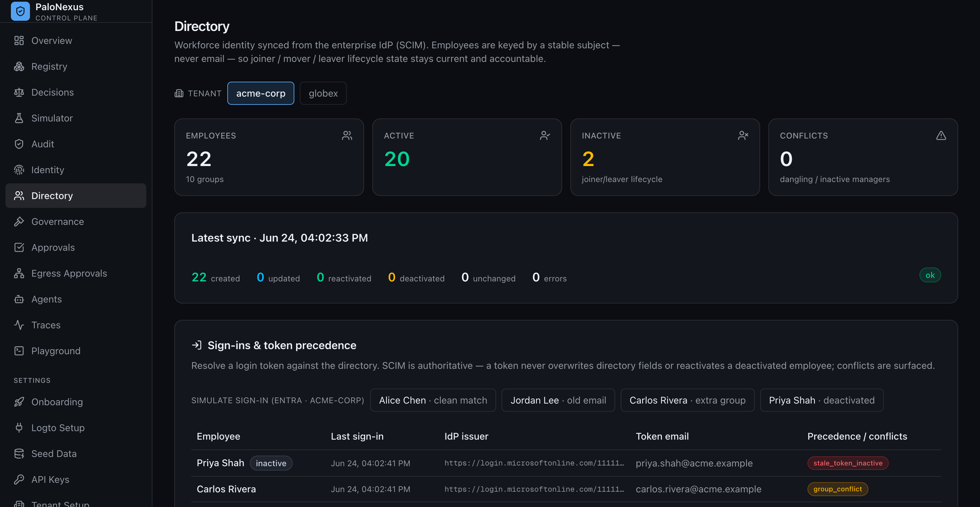Screen dimensions: 980x507
Task: Click the Directory people icon in sidebar
Action: [19, 196]
